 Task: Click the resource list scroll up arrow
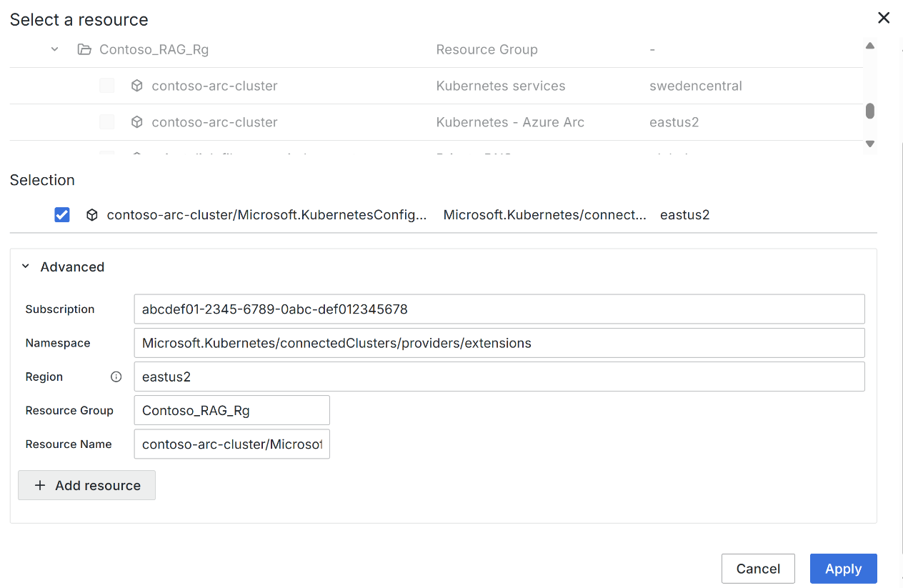pyautogui.click(x=870, y=46)
